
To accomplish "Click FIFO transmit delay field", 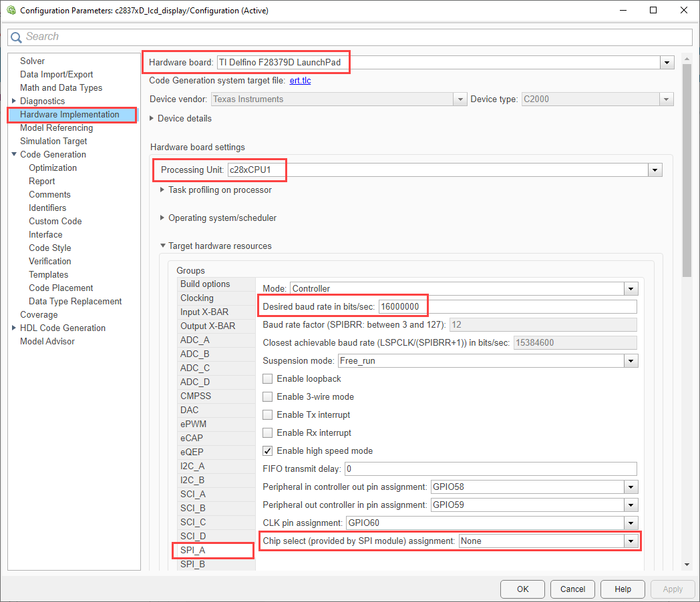I will coord(491,469).
